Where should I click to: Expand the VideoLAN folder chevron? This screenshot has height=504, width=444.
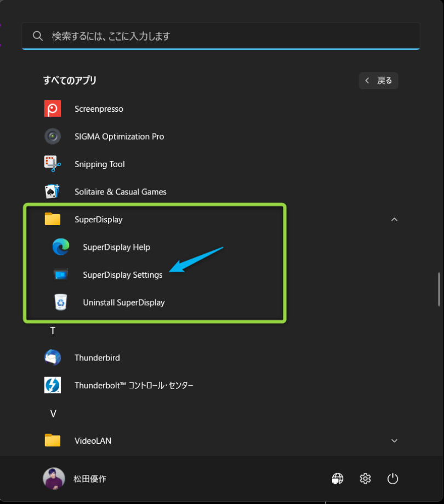[395, 440]
